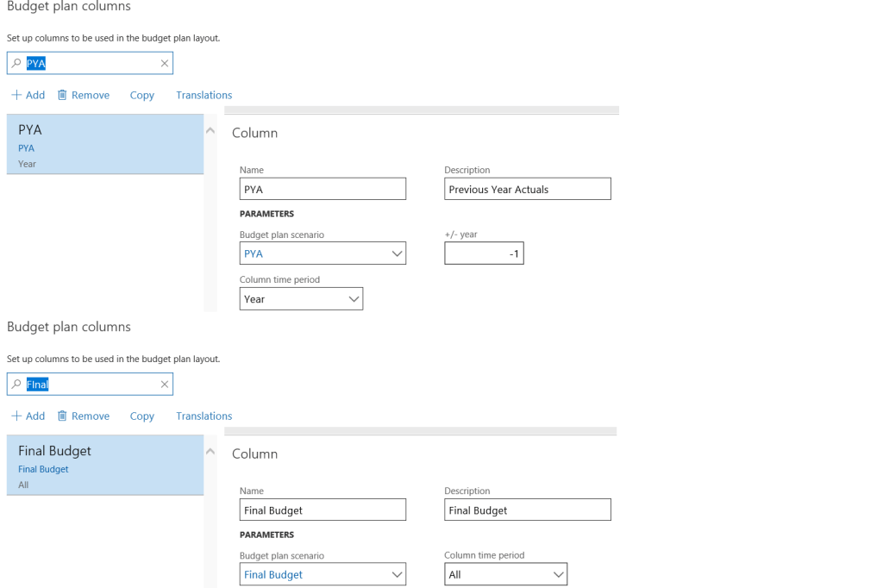
Task: Click the magnifier icon in the Final search box
Action: (15, 384)
